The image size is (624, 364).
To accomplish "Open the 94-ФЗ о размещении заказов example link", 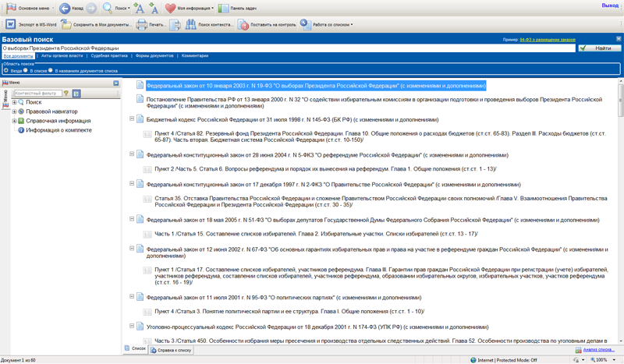I will [x=548, y=39].
